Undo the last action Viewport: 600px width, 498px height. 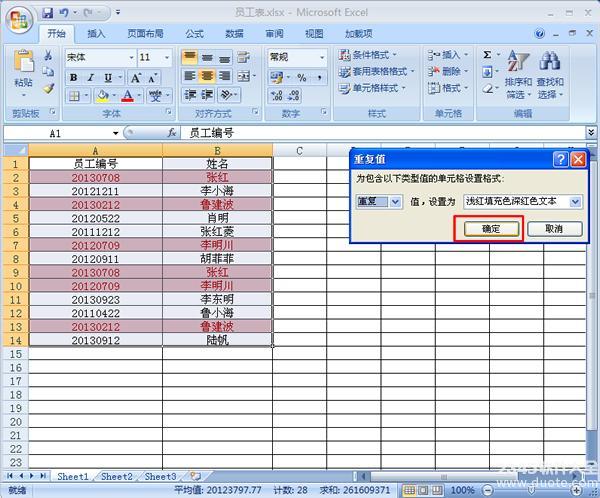tap(64, 13)
